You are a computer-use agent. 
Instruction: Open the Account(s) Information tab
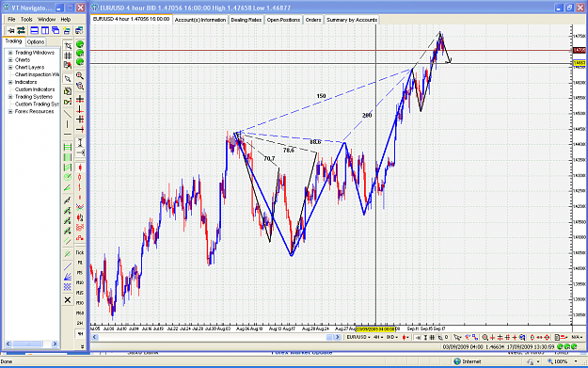click(200, 20)
